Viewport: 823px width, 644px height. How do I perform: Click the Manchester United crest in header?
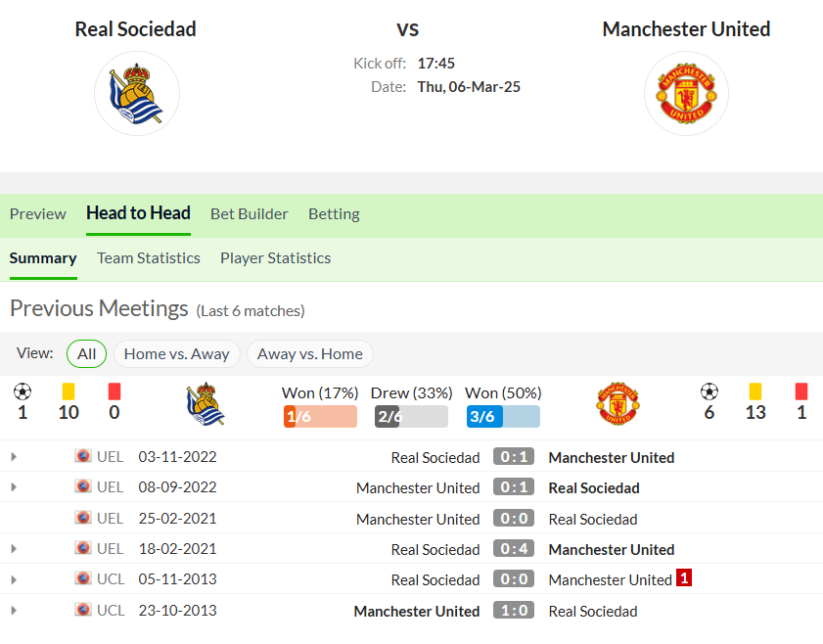(x=686, y=93)
